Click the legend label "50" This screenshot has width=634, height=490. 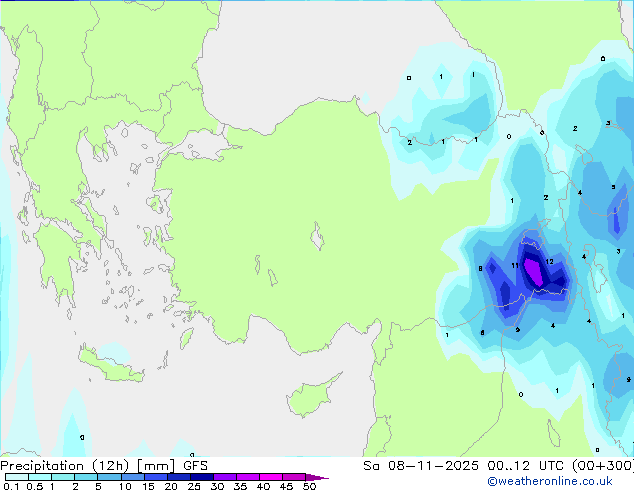pyautogui.click(x=309, y=486)
